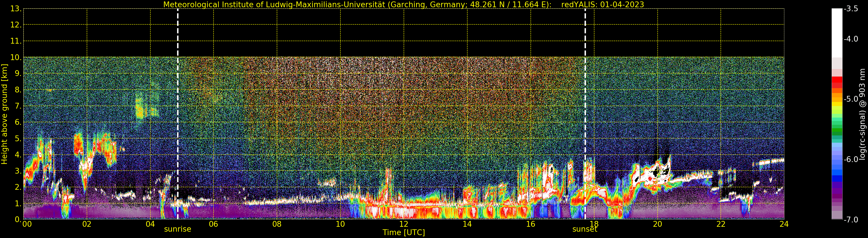Click the 06 time axis tick label
Viewport: 868px width, 238px height.
click(214, 224)
